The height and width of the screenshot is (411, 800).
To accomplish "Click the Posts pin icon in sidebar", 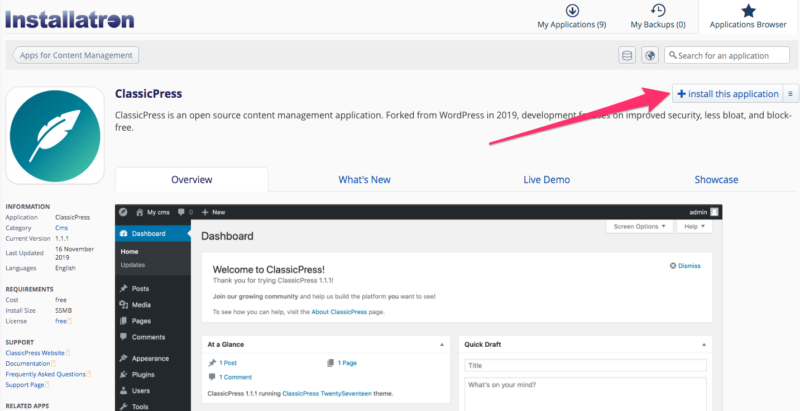I will pos(123,289).
